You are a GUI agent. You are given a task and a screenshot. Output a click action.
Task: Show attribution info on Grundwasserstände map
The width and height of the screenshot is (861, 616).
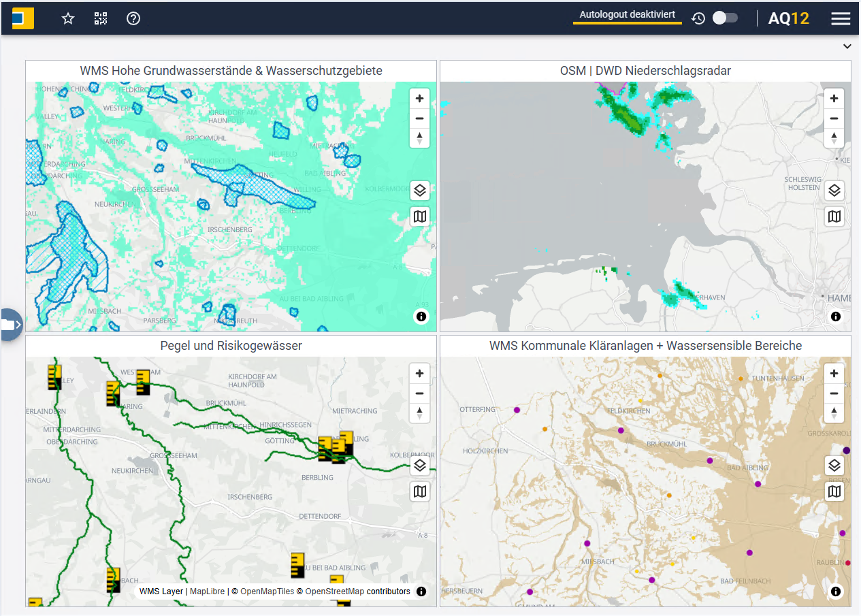pyautogui.click(x=421, y=317)
